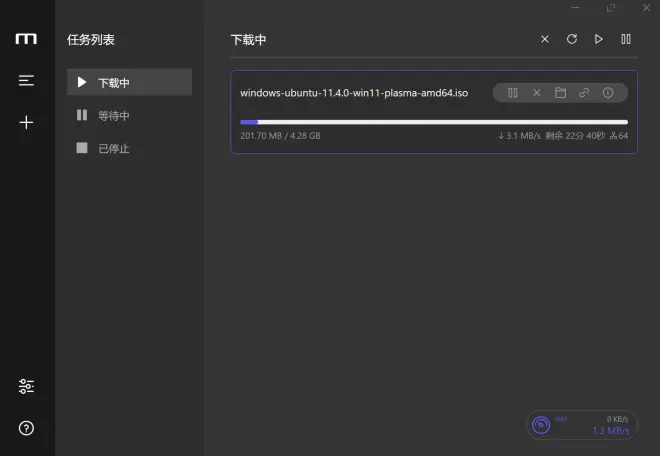Click the Motrix logo in sidebar
This screenshot has width=660, height=456.
(x=26, y=39)
